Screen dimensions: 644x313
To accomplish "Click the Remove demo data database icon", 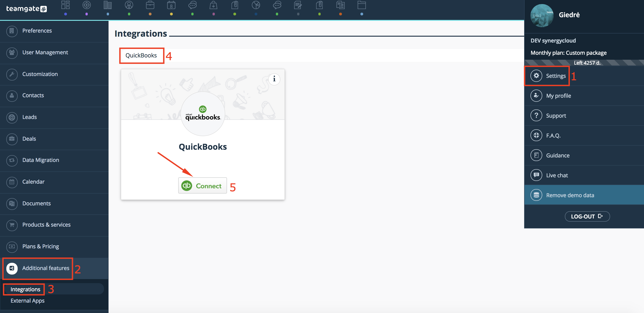I will [536, 195].
